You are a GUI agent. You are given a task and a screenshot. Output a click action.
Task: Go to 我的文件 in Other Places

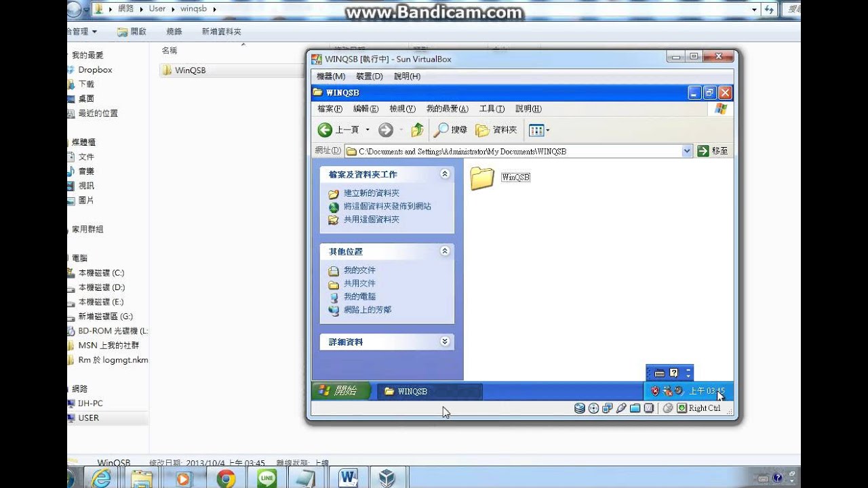point(359,270)
